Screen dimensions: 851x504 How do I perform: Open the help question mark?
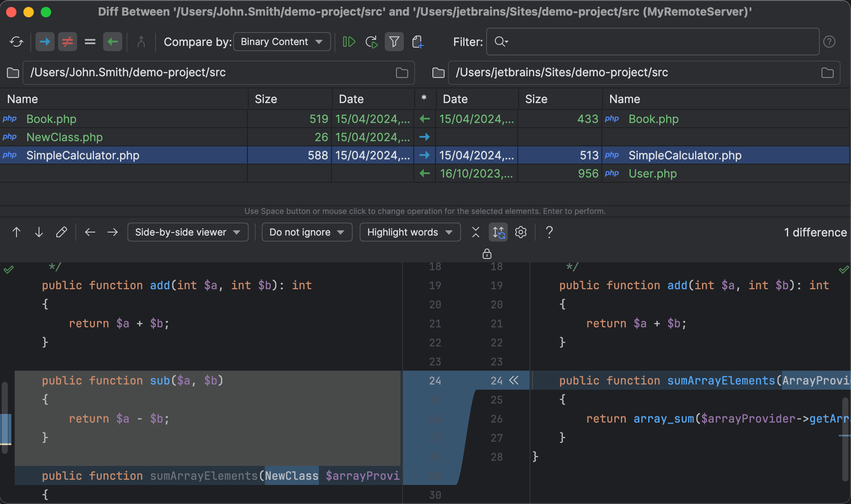(x=549, y=232)
